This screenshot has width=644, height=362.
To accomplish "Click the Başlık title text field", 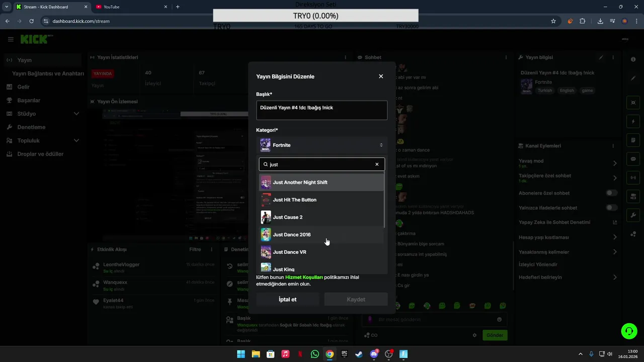I will [322, 110].
